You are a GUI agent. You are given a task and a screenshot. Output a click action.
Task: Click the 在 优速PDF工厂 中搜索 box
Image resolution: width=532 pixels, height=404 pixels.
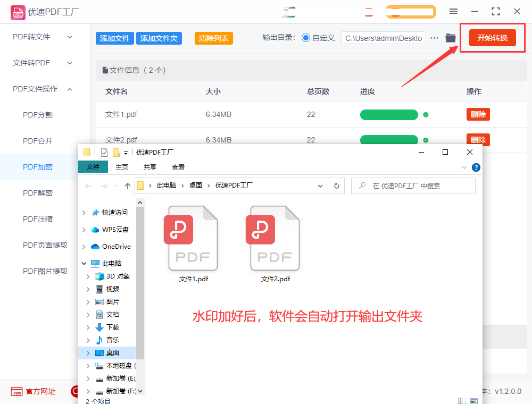(x=413, y=186)
